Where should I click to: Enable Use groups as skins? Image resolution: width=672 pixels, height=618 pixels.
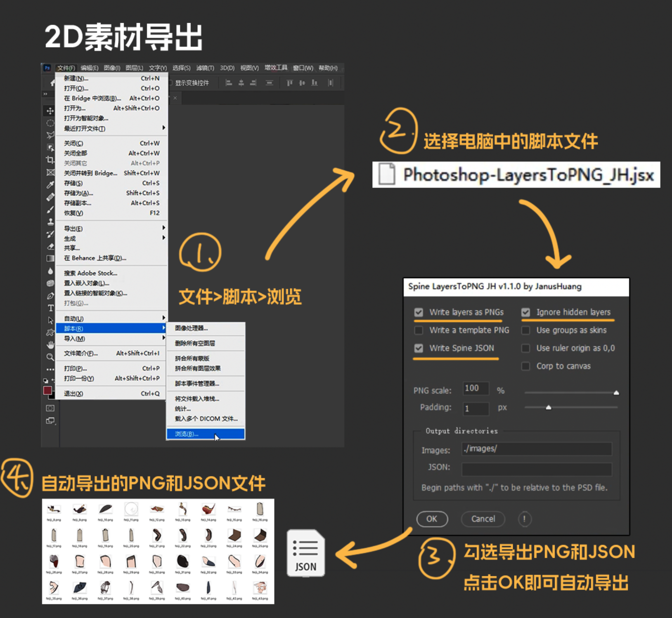525,330
